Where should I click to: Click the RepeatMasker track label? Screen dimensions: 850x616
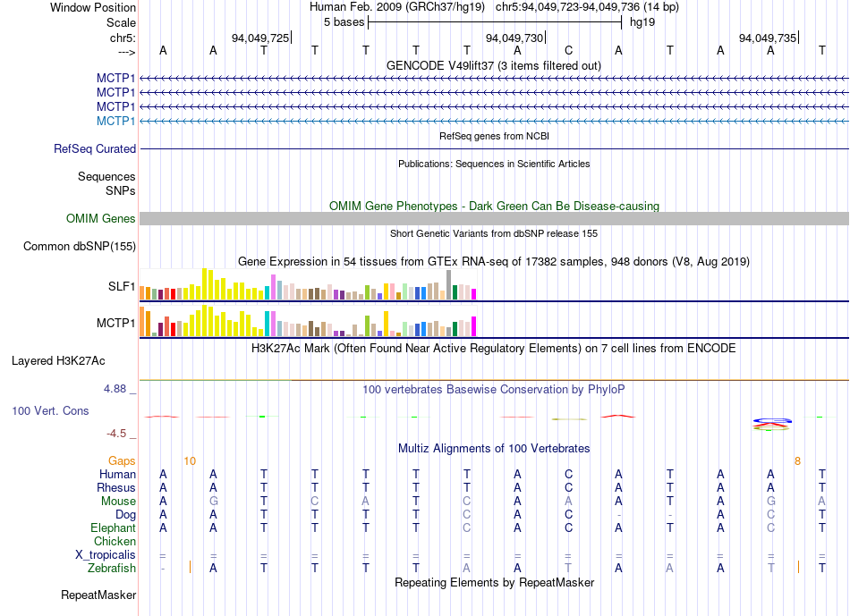pyautogui.click(x=98, y=595)
